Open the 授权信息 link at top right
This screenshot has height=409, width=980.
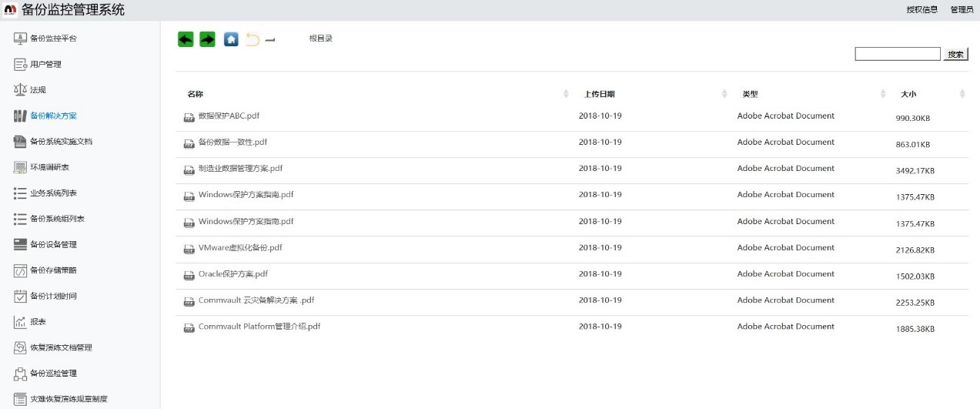point(921,10)
